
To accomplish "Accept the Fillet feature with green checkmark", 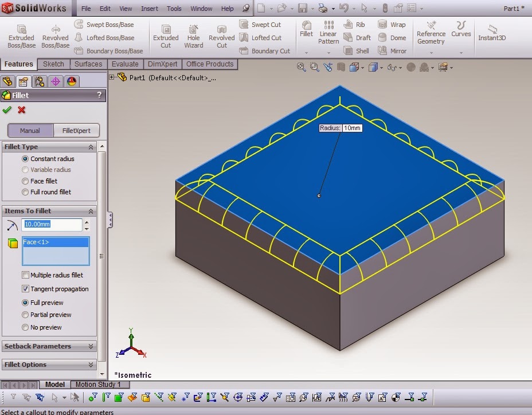I will pyautogui.click(x=7, y=109).
